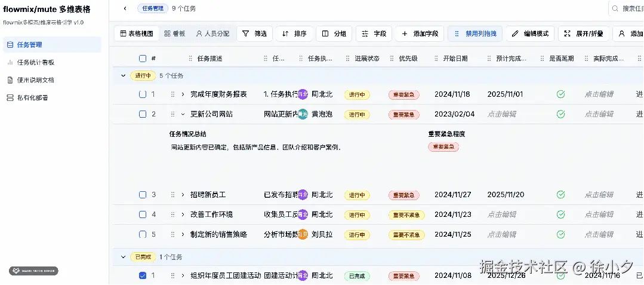644x285 pixels.
Task: Collapse row 更新公司网站 details arrow
Action: pyautogui.click(x=183, y=114)
